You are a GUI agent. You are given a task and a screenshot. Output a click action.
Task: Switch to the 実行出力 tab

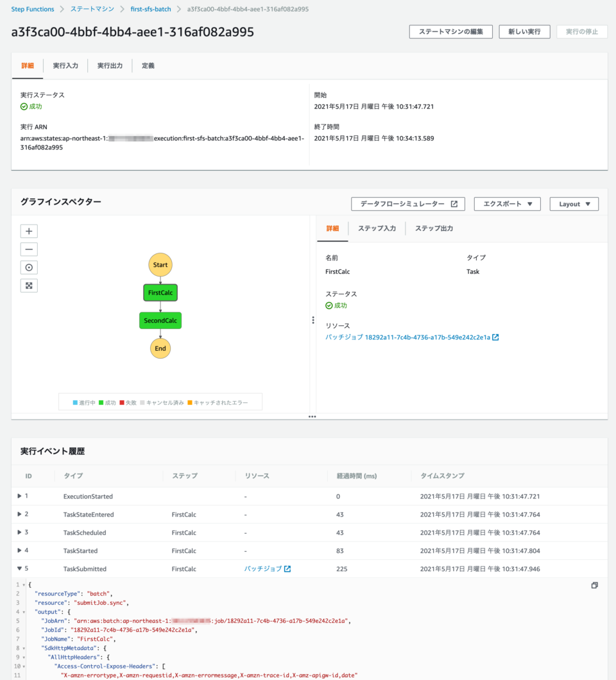pos(110,66)
